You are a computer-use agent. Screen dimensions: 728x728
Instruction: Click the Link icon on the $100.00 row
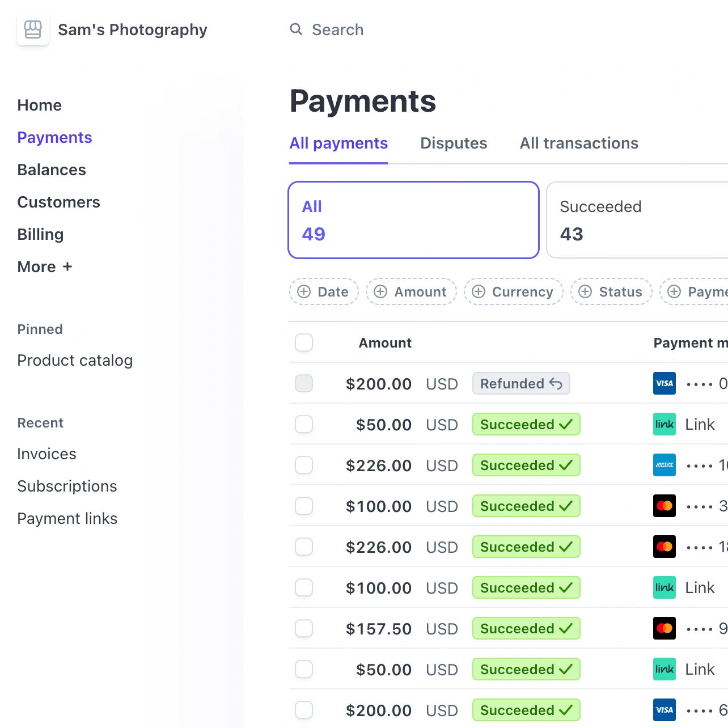pyautogui.click(x=664, y=588)
